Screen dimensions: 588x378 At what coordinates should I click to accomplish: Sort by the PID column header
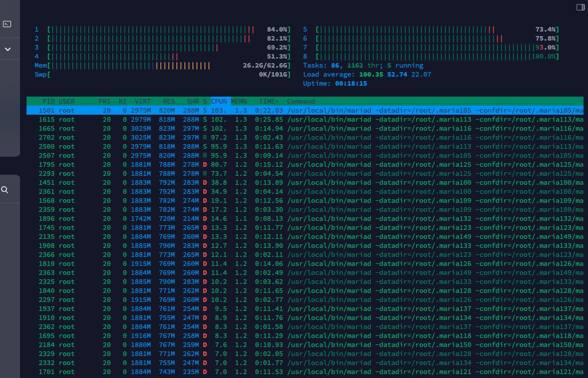click(49, 101)
